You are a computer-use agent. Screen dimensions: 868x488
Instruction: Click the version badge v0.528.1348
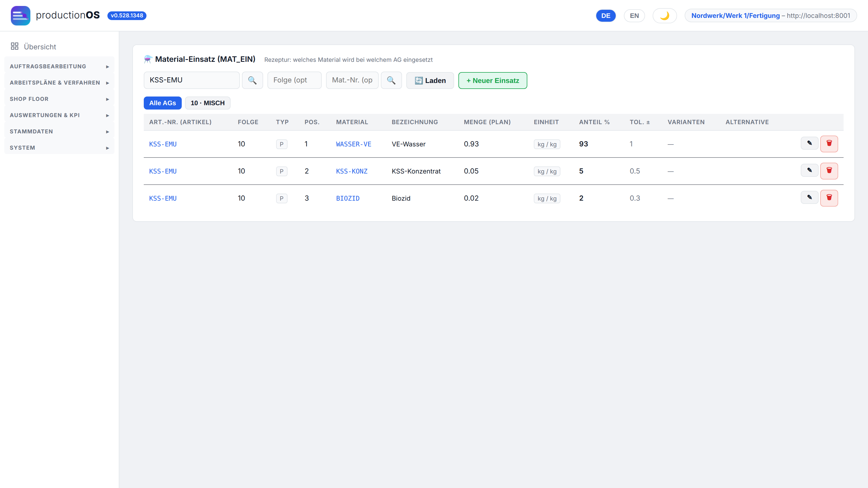tap(127, 15)
